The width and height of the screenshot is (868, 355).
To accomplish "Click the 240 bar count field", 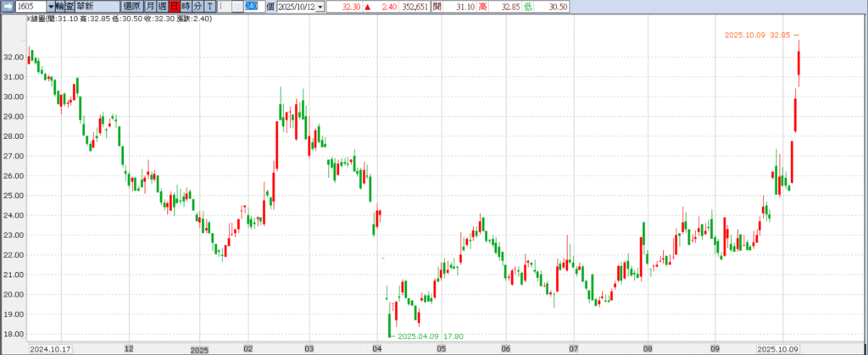I will coord(252,6).
